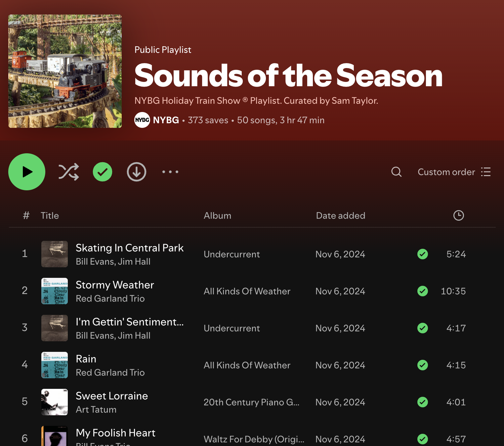Sort tracks by the Album column header
The height and width of the screenshot is (446, 504).
point(217,216)
